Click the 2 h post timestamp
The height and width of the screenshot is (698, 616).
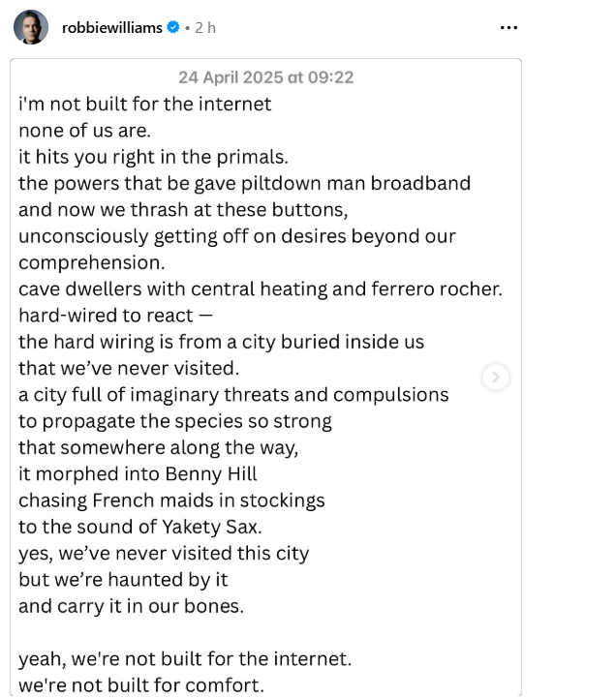click(x=205, y=28)
